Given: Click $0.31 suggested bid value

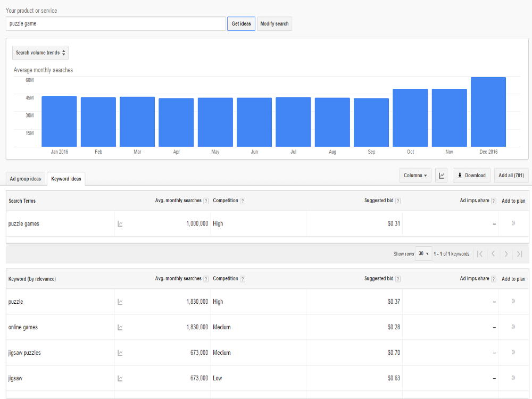Looking at the screenshot, I should click(394, 223).
